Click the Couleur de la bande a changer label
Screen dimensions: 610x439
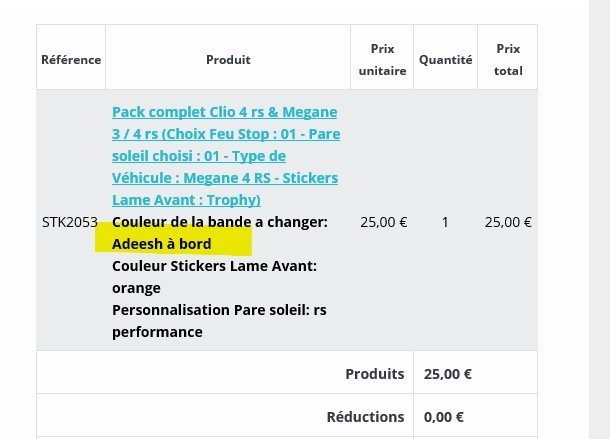click(x=220, y=222)
